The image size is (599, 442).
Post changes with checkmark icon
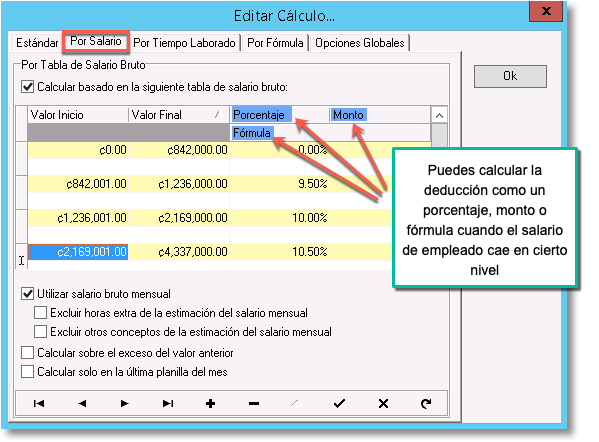(339, 403)
